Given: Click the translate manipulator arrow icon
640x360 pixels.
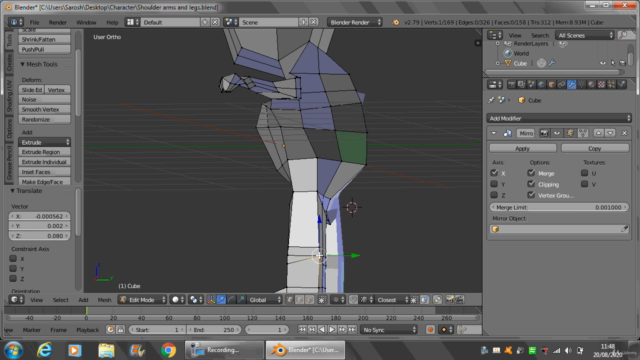Looking at the screenshot, I should (221, 300).
